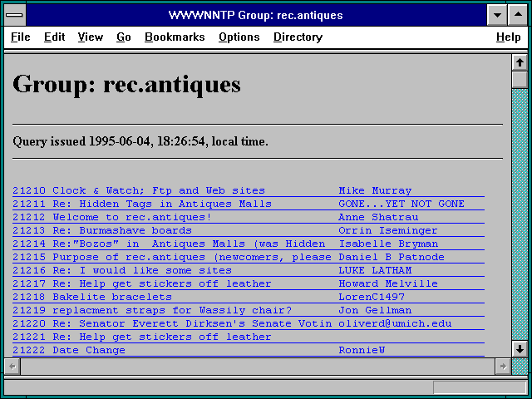Open the Options menu
This screenshot has width=532, height=399.
click(239, 37)
